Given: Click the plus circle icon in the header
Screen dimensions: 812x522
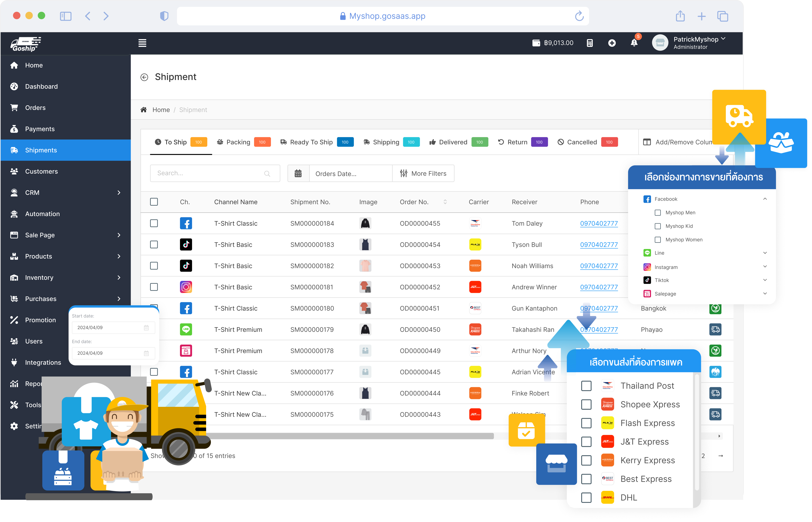Looking at the screenshot, I should [x=612, y=43].
